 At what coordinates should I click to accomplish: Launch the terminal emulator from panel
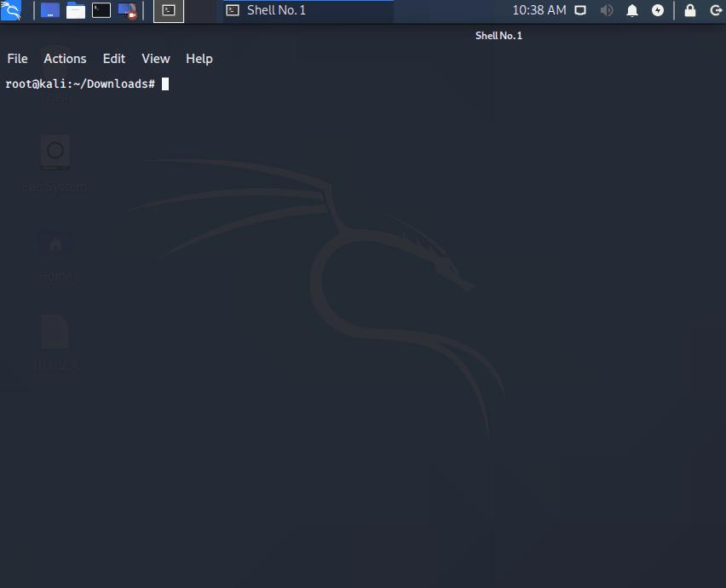101,10
